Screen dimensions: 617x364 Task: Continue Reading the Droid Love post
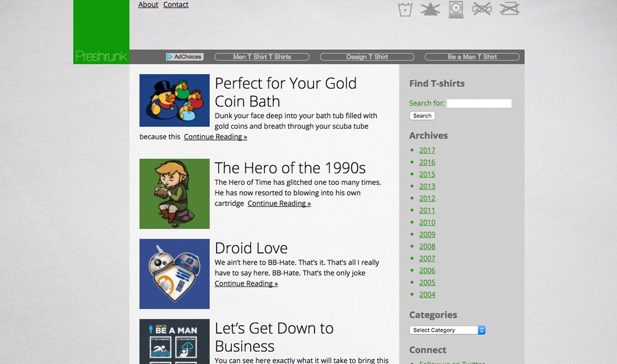click(246, 284)
